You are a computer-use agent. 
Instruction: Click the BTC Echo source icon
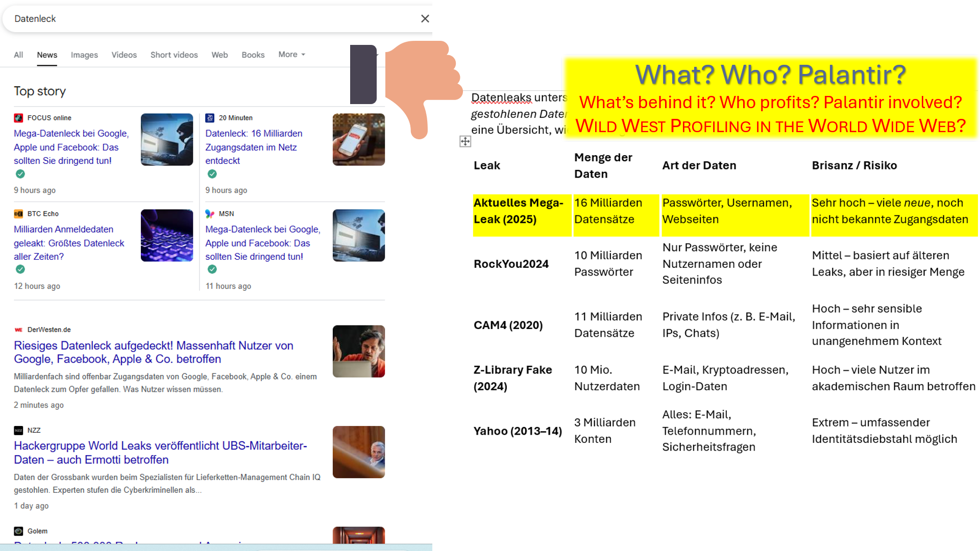[18, 214]
